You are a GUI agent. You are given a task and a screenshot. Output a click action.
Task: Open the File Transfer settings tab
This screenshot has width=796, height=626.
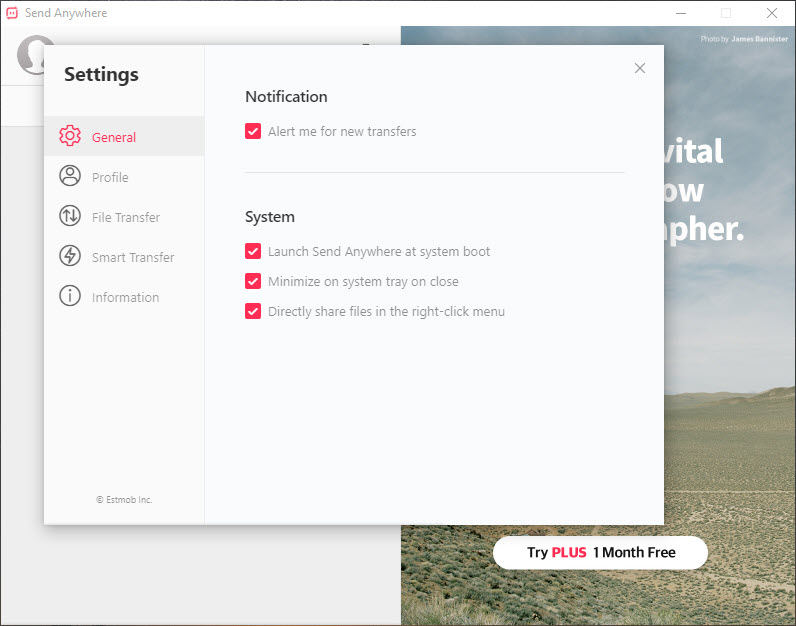click(x=124, y=216)
